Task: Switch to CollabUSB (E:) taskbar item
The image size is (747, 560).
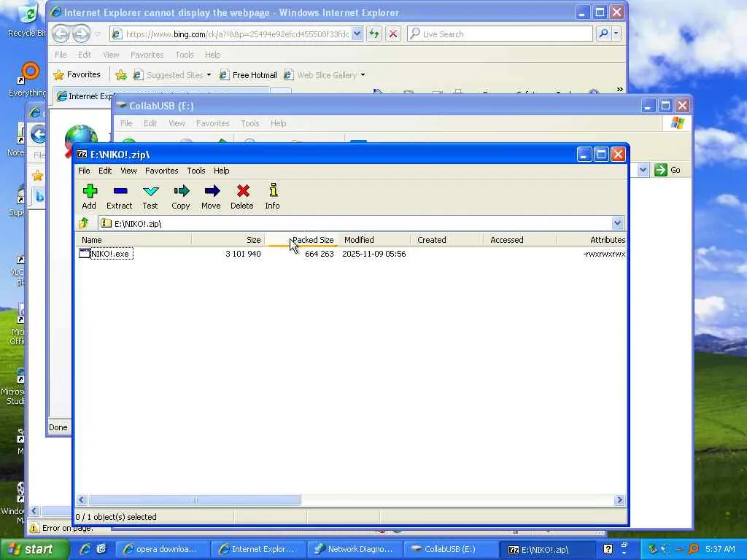Action: click(451, 549)
